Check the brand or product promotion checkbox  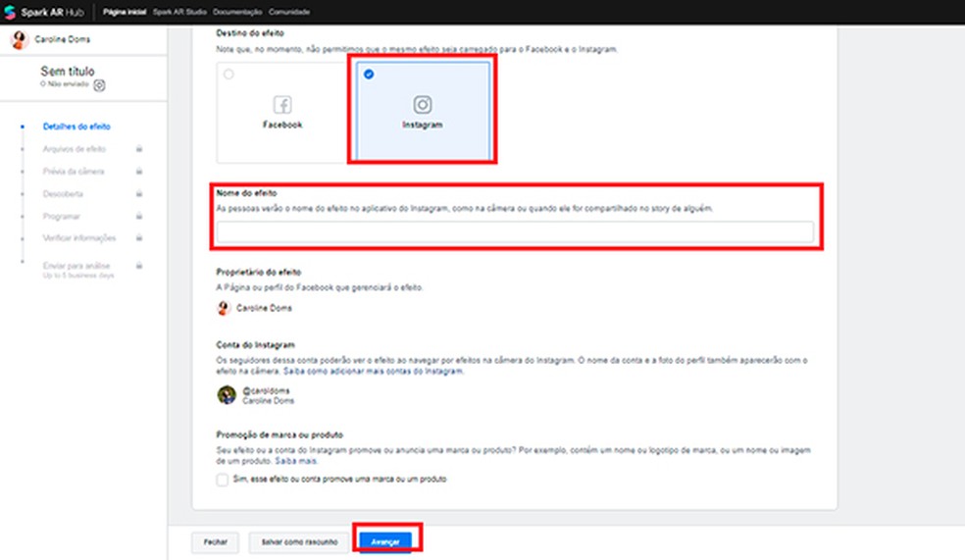coord(223,480)
